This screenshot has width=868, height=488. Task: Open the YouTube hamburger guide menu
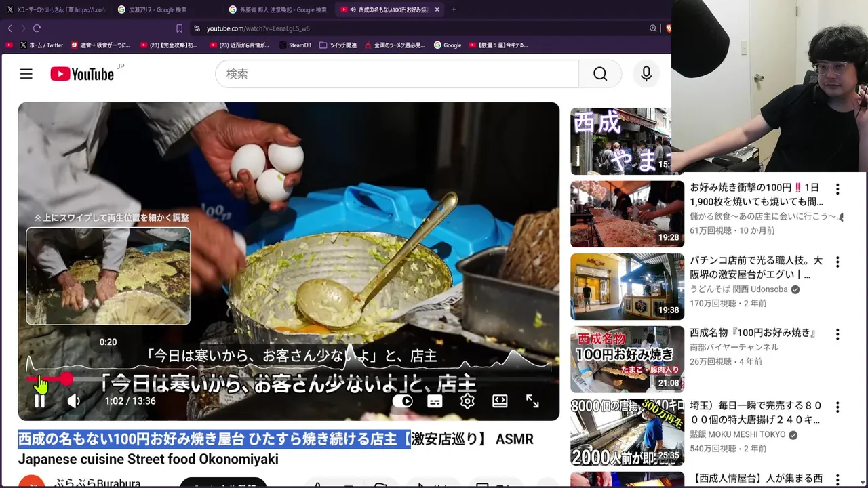(26, 74)
